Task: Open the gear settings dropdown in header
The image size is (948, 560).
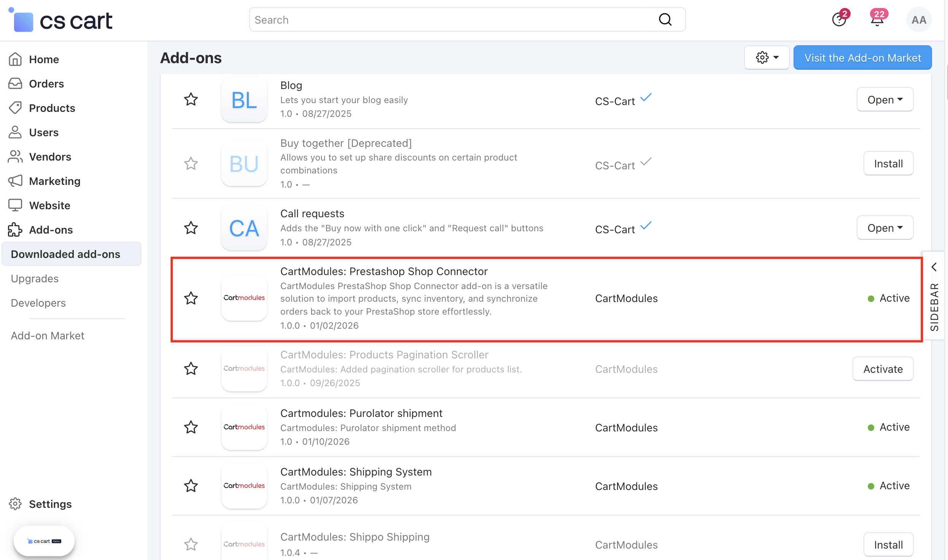Action: point(767,58)
